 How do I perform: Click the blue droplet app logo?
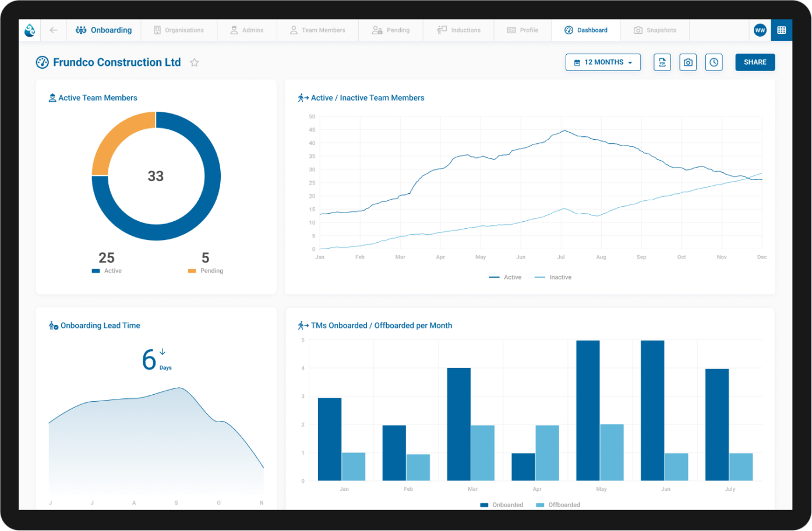[x=29, y=30]
